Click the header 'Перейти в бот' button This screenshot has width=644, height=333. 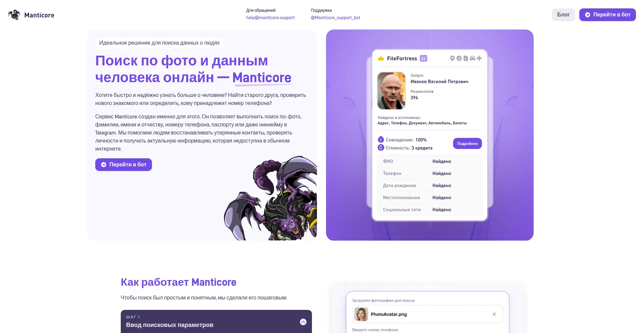coord(607,15)
